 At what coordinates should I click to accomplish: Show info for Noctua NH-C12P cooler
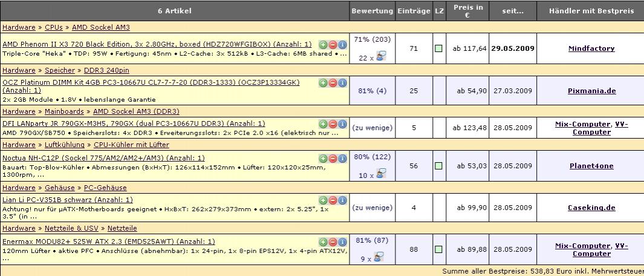point(342,159)
